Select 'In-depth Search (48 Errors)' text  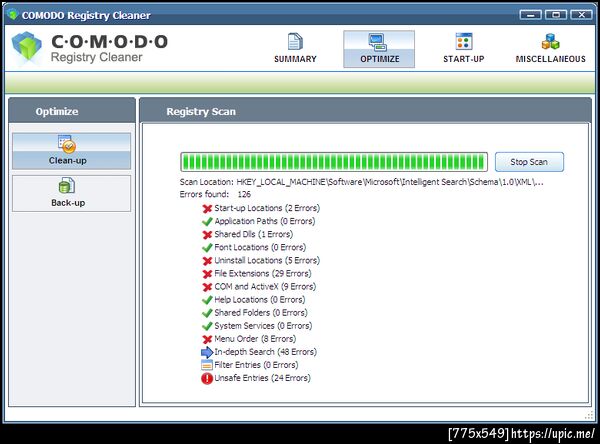tap(266, 352)
